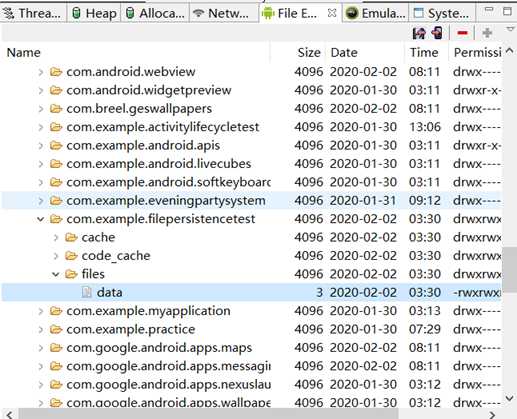Viewport: 517px width, 419px height.
Task: Click the cache folder icon
Action: (x=71, y=237)
